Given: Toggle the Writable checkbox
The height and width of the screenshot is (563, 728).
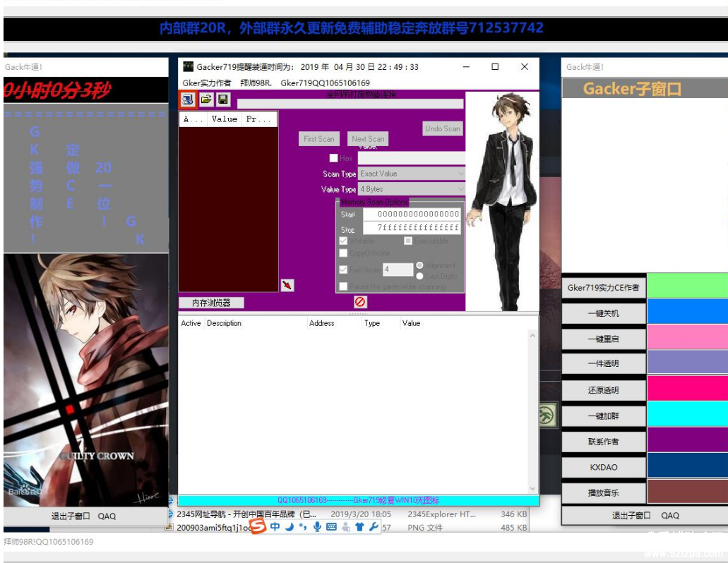Looking at the screenshot, I should 344,241.
